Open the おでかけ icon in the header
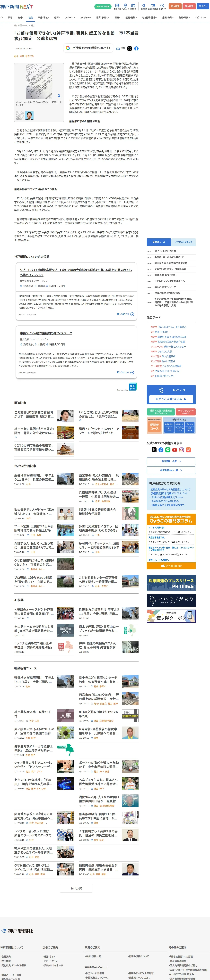The height and width of the screenshot is (980, 210). (x=133, y=7)
